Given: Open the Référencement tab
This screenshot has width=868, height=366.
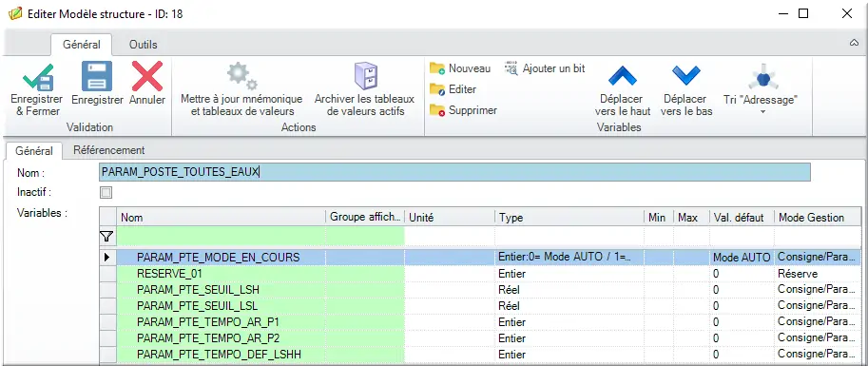Looking at the screenshot, I should point(109,150).
